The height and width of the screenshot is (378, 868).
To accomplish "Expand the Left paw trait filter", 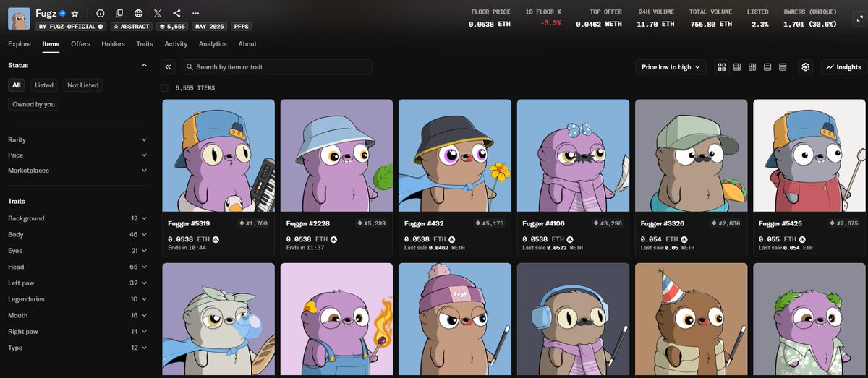I will (x=77, y=283).
